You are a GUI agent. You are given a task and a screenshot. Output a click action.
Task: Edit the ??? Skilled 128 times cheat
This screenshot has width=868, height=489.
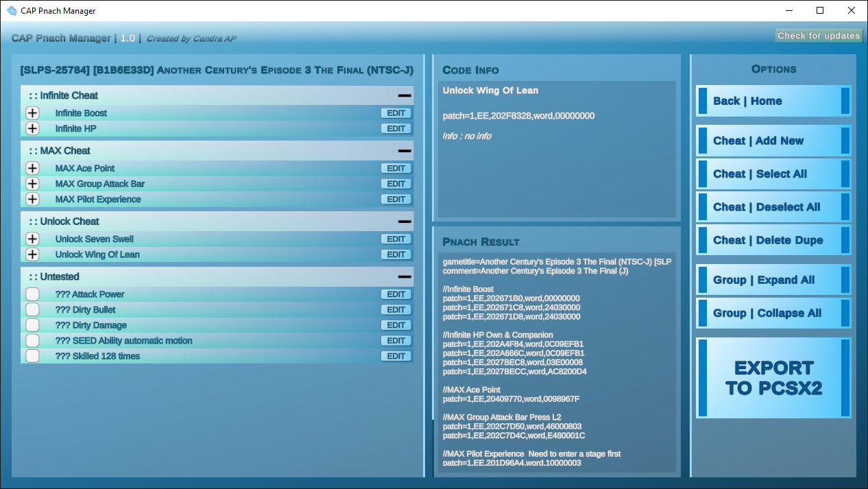coord(396,356)
